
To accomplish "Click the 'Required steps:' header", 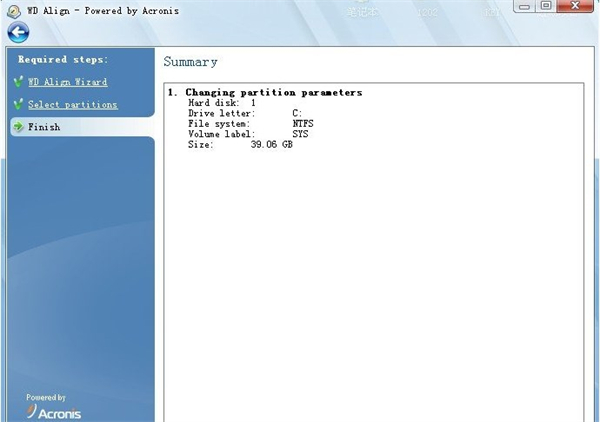I will point(63,60).
